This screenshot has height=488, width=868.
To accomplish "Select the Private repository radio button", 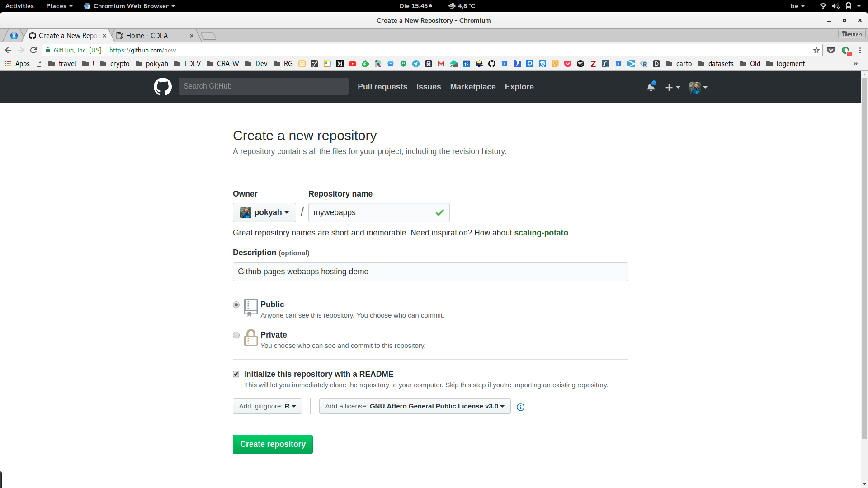I will [x=236, y=334].
